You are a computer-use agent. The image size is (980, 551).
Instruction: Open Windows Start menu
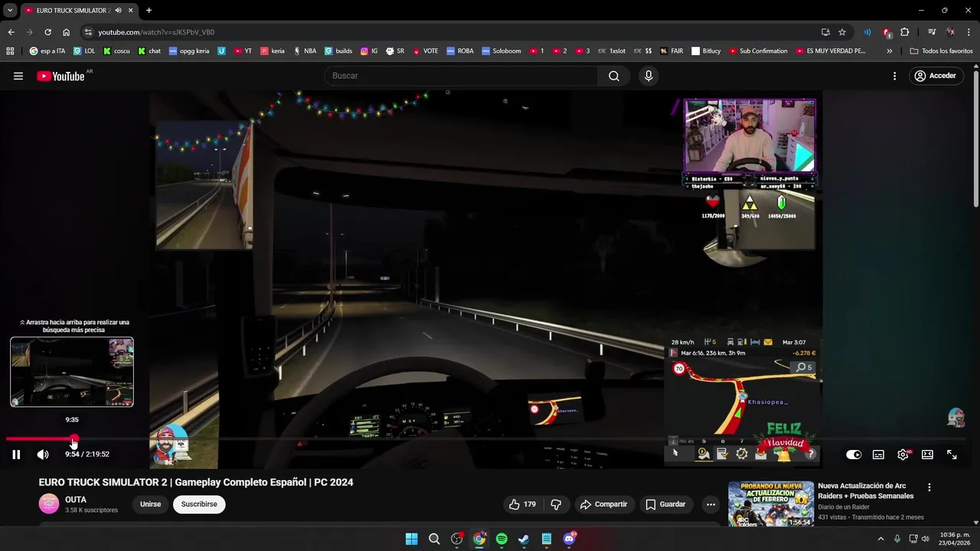pos(411,539)
